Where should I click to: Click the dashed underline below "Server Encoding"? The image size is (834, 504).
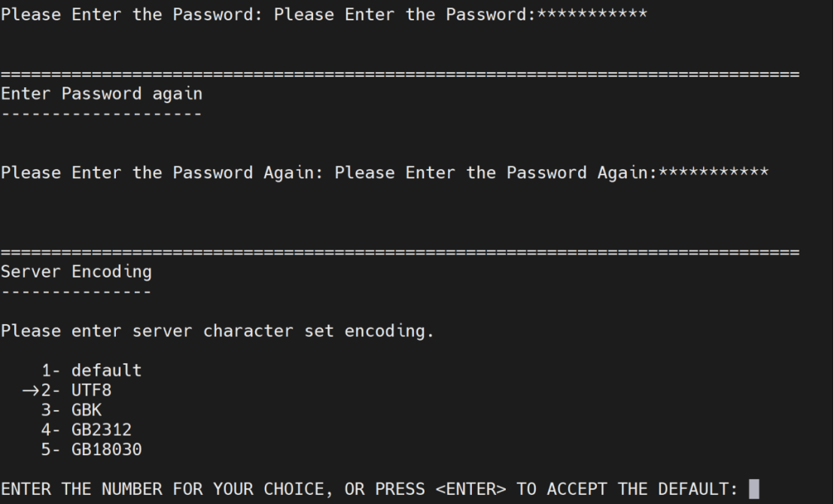click(x=76, y=290)
